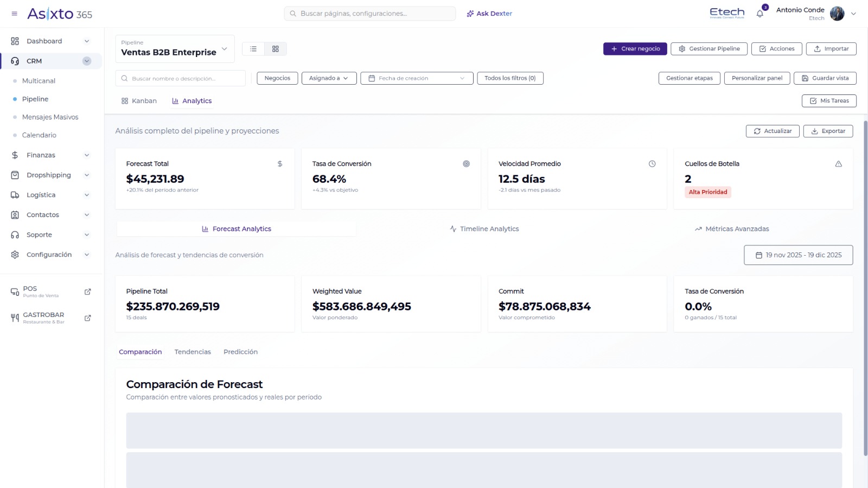Click the Cuellos de Botella warning icon
The image size is (868, 488).
pyautogui.click(x=838, y=164)
